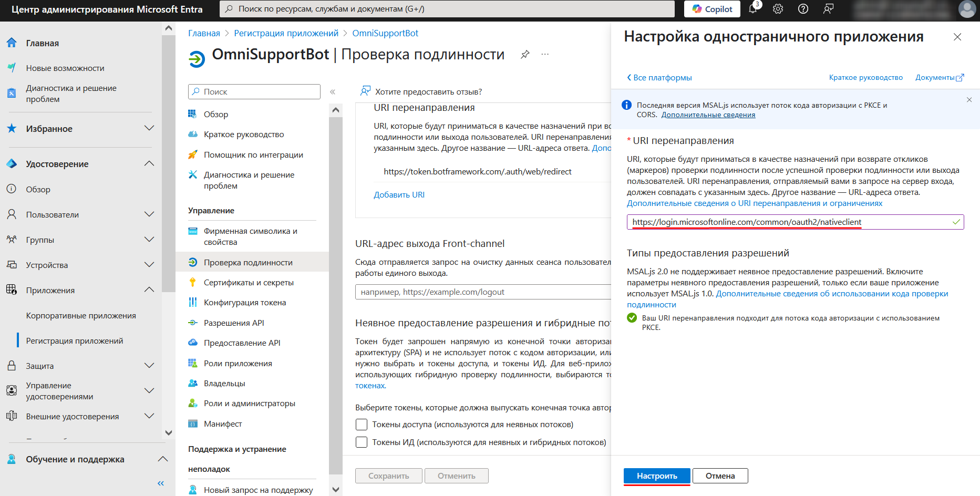Click the resource menu Поиск field
The height and width of the screenshot is (496, 980).
point(254,91)
